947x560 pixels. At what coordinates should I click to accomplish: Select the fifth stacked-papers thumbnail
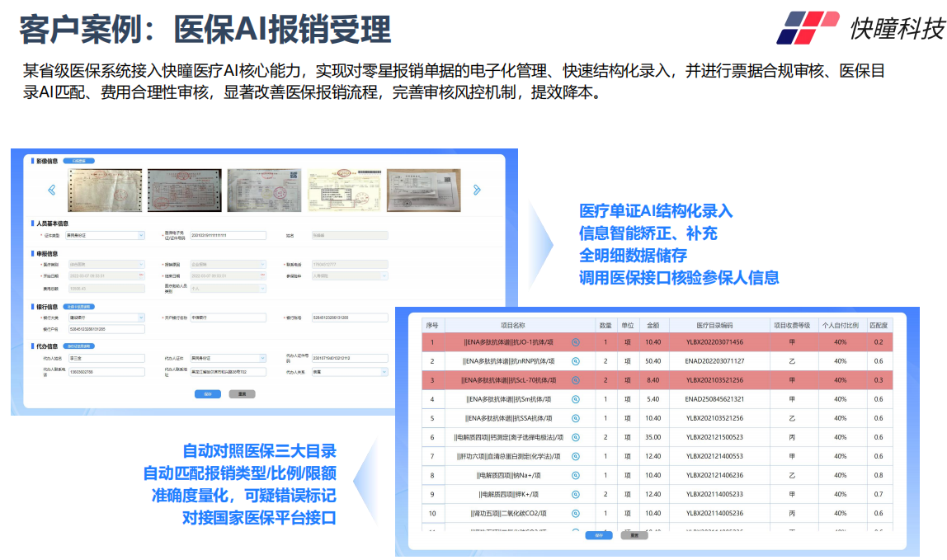pyautogui.click(x=424, y=191)
